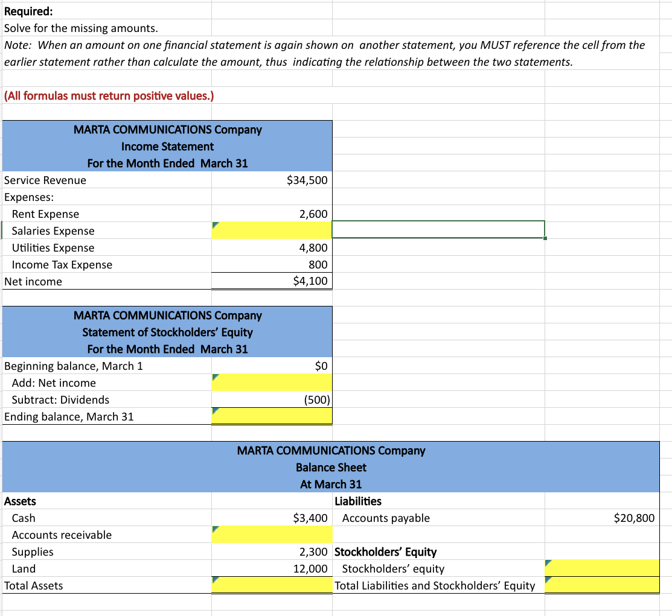Click the yellow Total Liabilities and Stockholders' Equity cell
This screenshot has width=672, height=616.
tap(601, 585)
